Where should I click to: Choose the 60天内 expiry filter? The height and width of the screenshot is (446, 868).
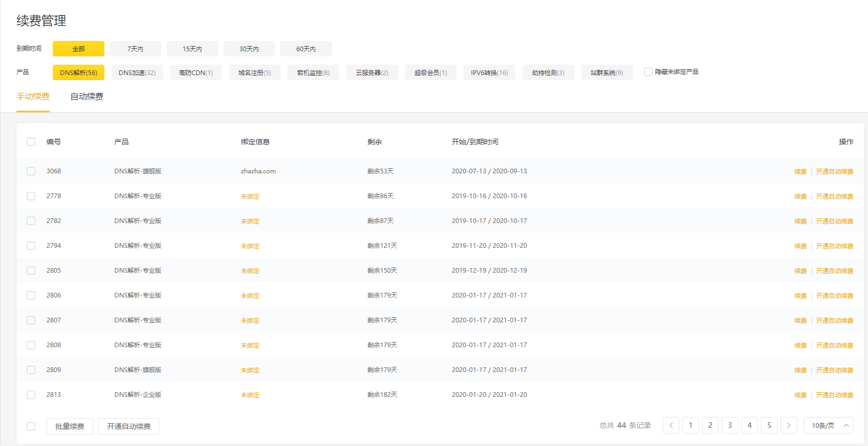click(x=306, y=49)
